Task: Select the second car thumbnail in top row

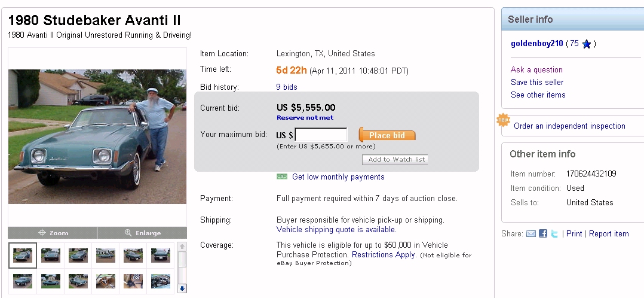Action: (x=50, y=256)
